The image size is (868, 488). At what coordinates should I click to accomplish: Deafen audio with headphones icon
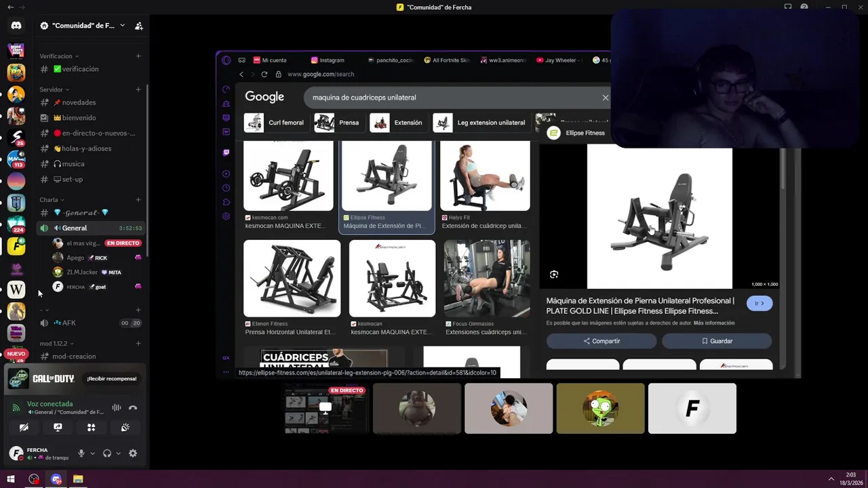tap(106, 453)
